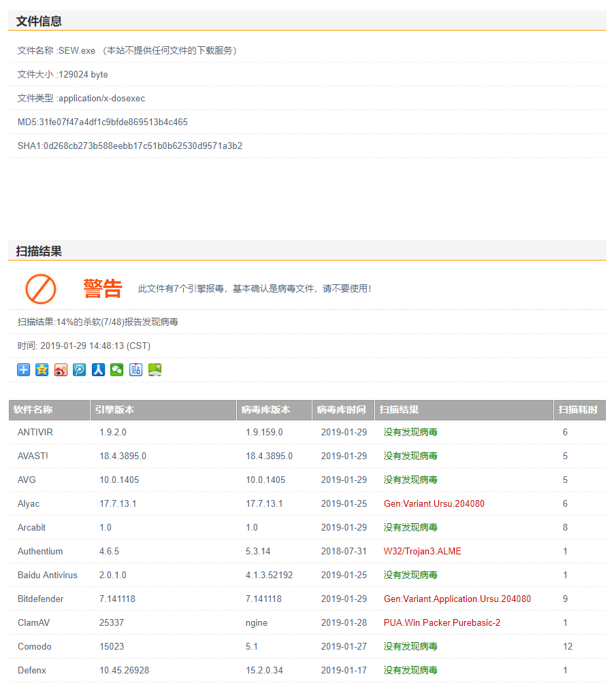Click the 扫描耗时 column header
This screenshot has height=685, width=616.
(x=580, y=410)
